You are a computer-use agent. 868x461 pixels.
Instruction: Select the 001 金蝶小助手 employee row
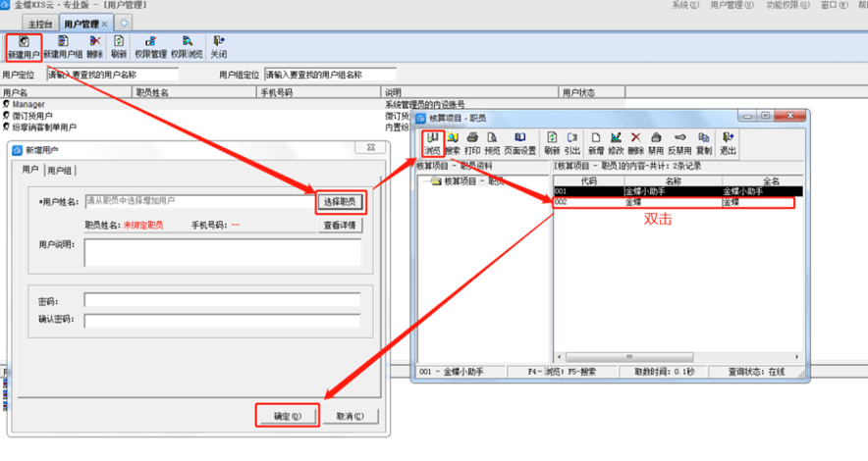(x=678, y=191)
